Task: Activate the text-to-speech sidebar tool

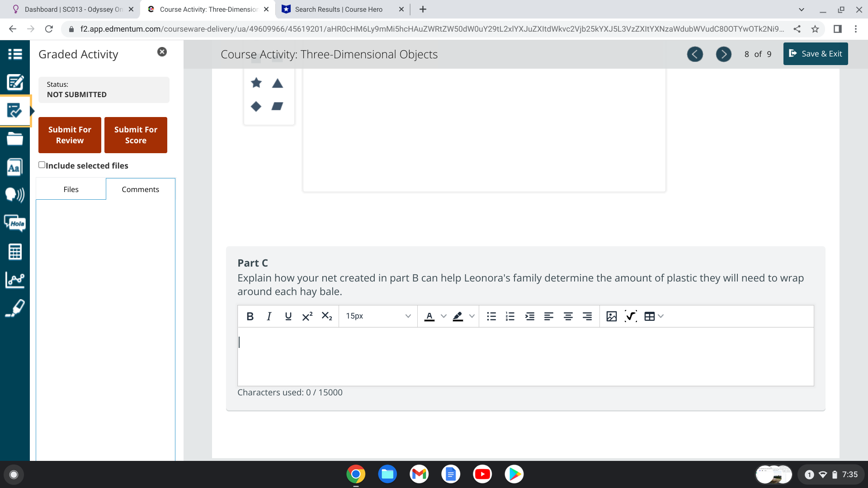Action: coord(15,195)
